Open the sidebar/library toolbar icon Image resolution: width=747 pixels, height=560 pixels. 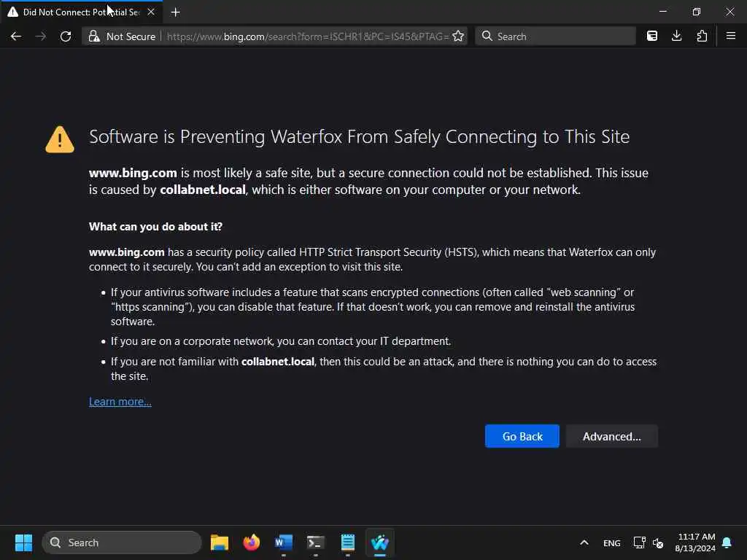[652, 36]
